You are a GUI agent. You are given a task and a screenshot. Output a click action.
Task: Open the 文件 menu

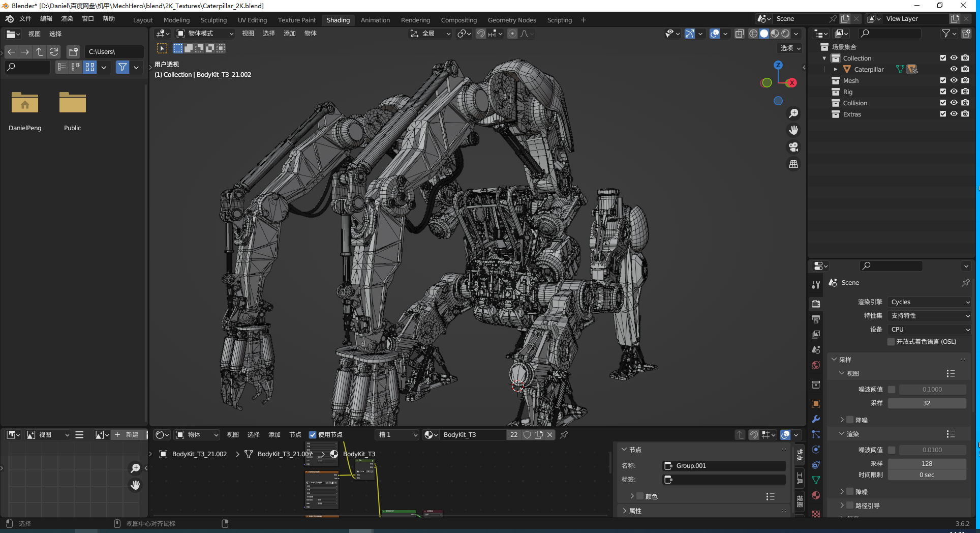pos(25,19)
